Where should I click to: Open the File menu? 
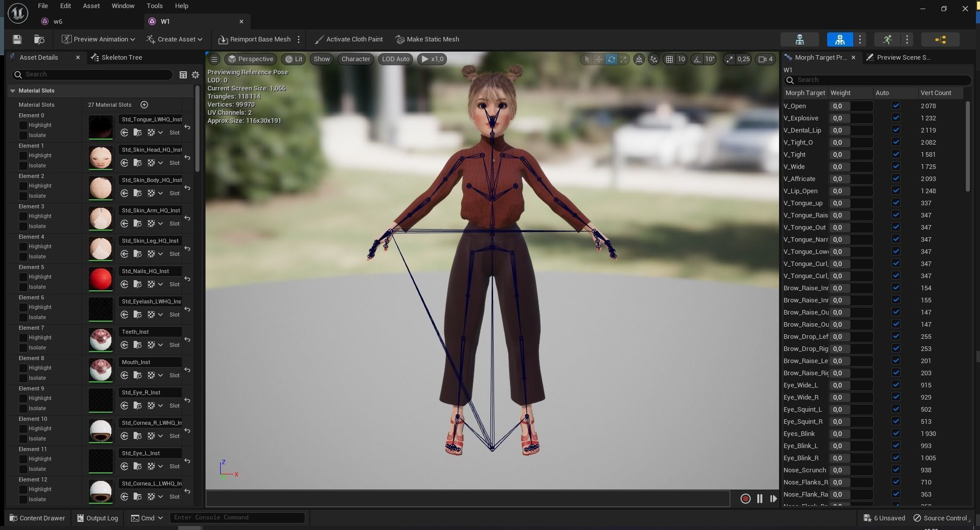pyautogui.click(x=43, y=6)
